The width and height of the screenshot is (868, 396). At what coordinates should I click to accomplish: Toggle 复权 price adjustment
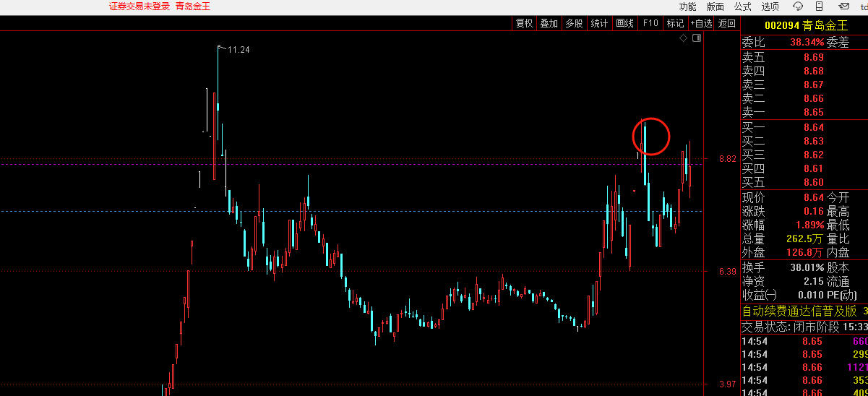point(524,23)
